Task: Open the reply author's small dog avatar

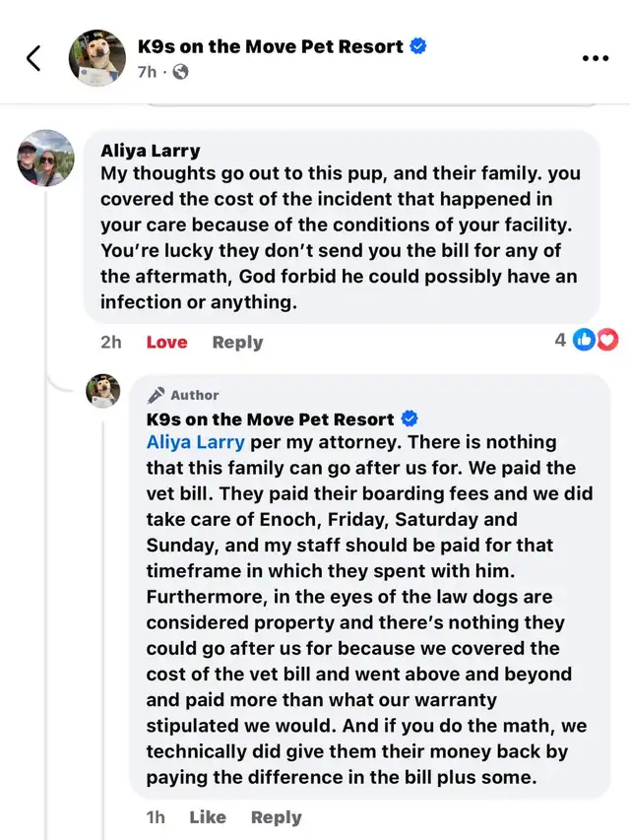Action: 103,391
